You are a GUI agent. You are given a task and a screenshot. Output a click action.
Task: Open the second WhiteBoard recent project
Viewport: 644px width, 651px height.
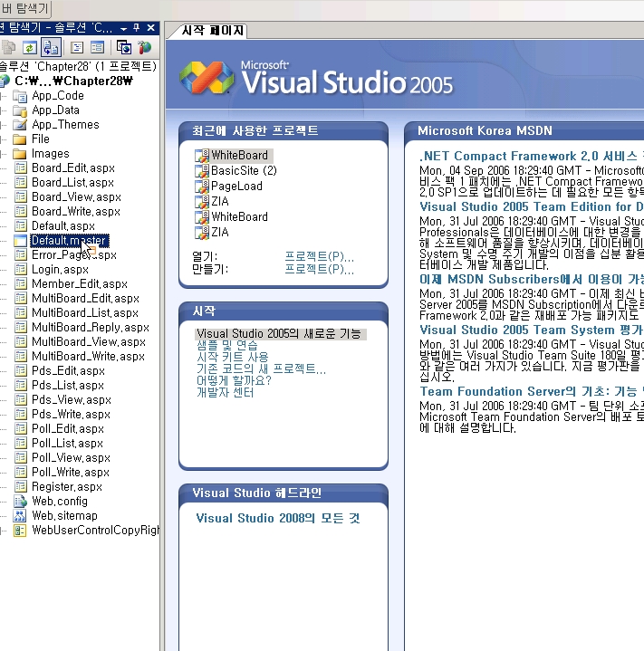pos(240,216)
